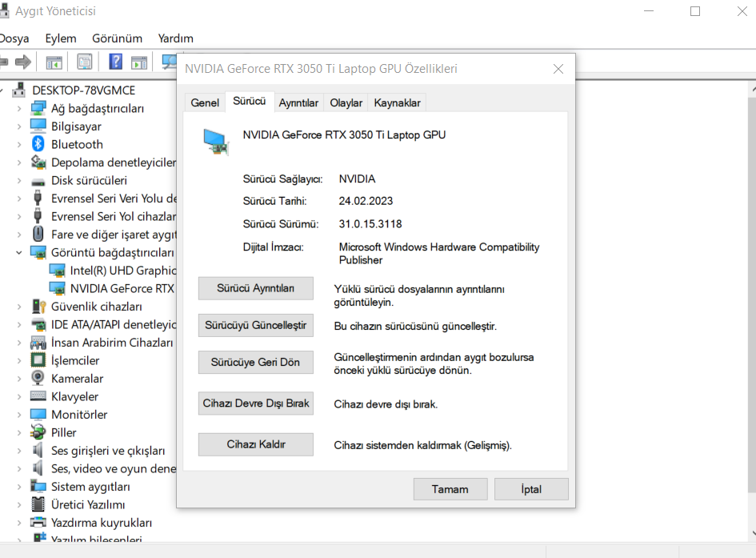Switch to the Olaylar tab
The image size is (756, 558).
click(346, 102)
